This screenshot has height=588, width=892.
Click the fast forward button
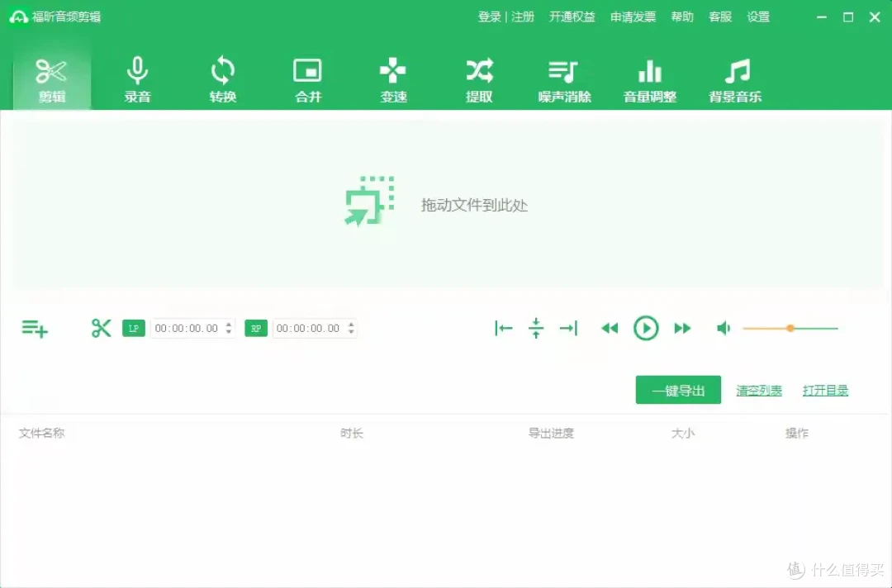tap(682, 328)
